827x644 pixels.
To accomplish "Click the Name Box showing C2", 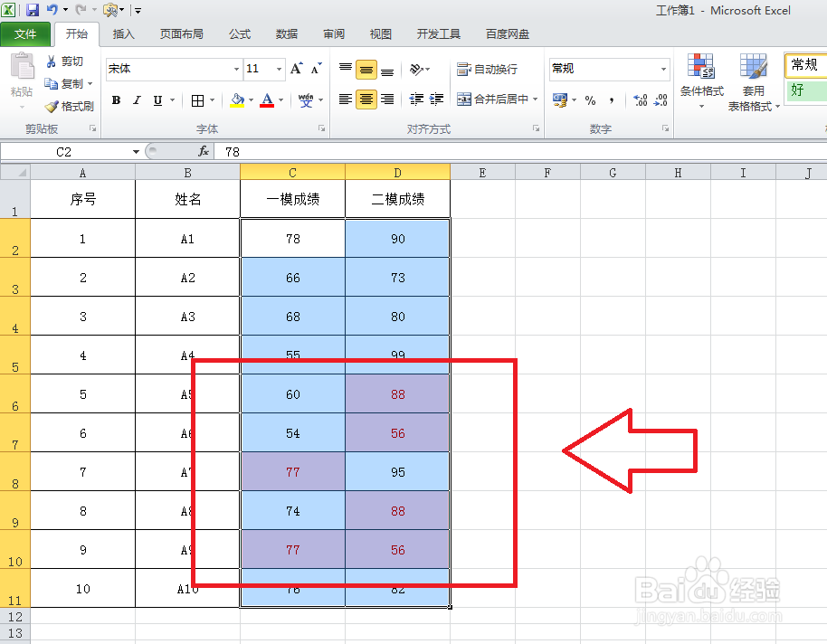I will (63, 151).
